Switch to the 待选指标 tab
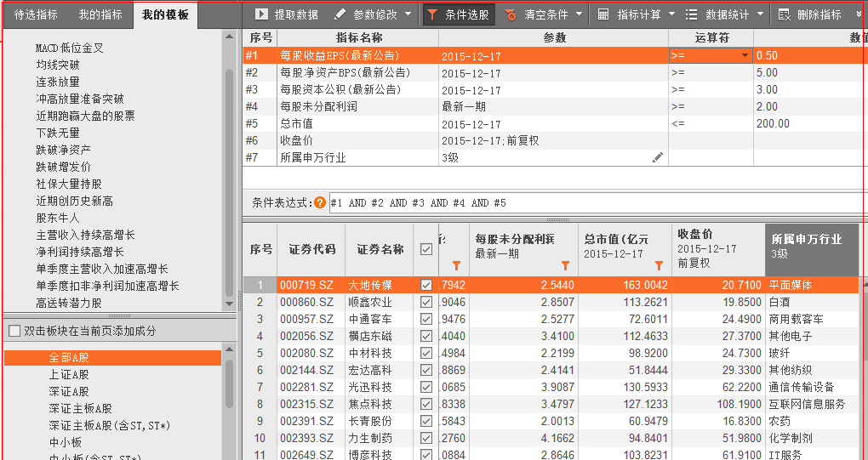This screenshot has width=868, height=460. coord(37,14)
